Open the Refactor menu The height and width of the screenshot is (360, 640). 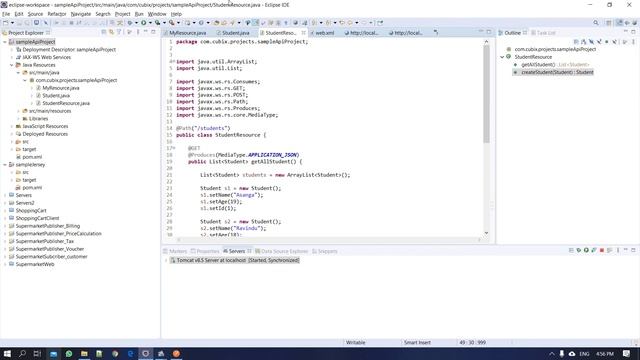pos(57,14)
